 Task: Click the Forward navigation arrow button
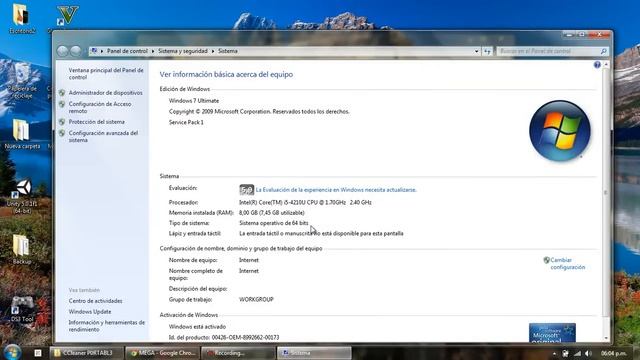76,51
